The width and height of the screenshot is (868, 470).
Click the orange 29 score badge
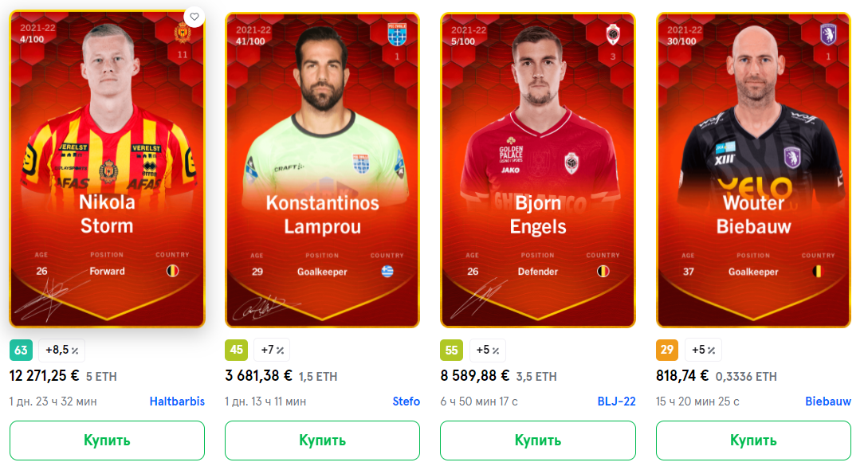(667, 350)
